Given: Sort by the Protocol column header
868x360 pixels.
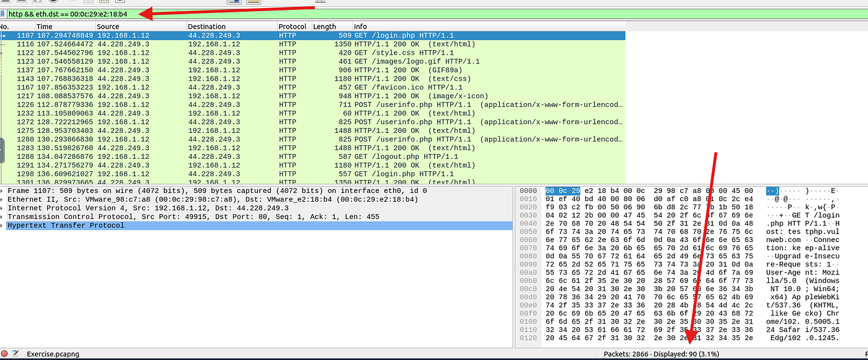Looking at the screenshot, I should pos(294,26).
